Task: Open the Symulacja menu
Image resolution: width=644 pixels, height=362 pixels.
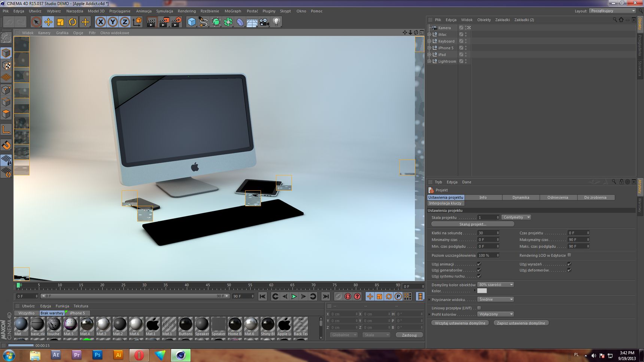Action: [164, 11]
